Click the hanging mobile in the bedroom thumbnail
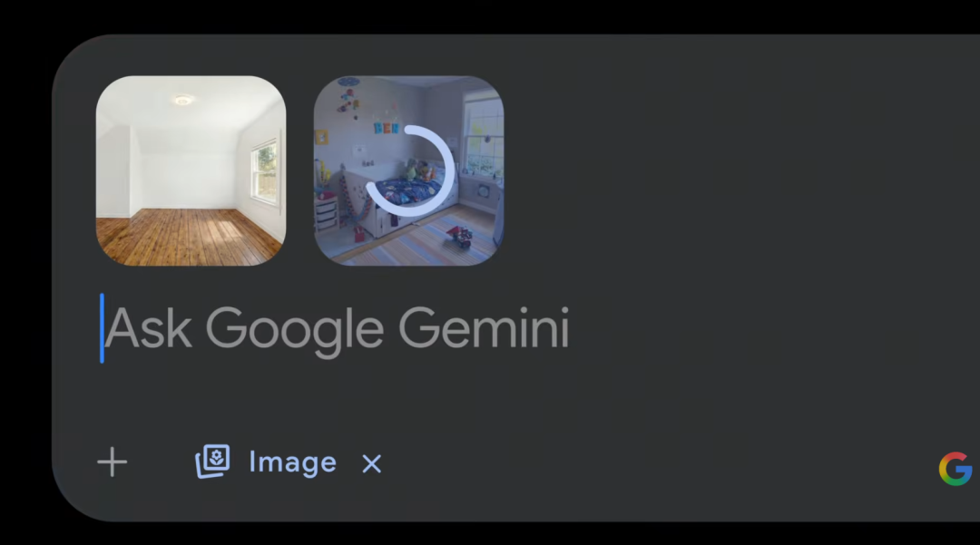The width and height of the screenshot is (980, 545). [x=348, y=97]
